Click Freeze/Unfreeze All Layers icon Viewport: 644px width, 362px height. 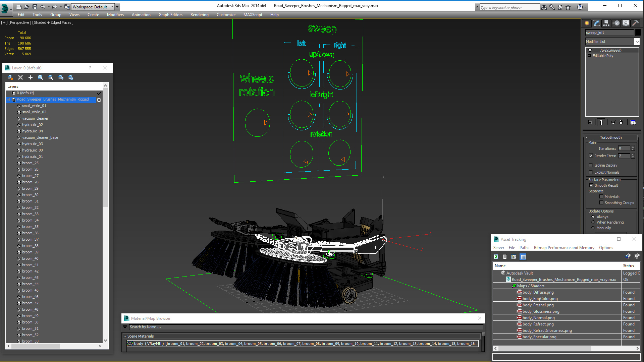click(x=71, y=77)
